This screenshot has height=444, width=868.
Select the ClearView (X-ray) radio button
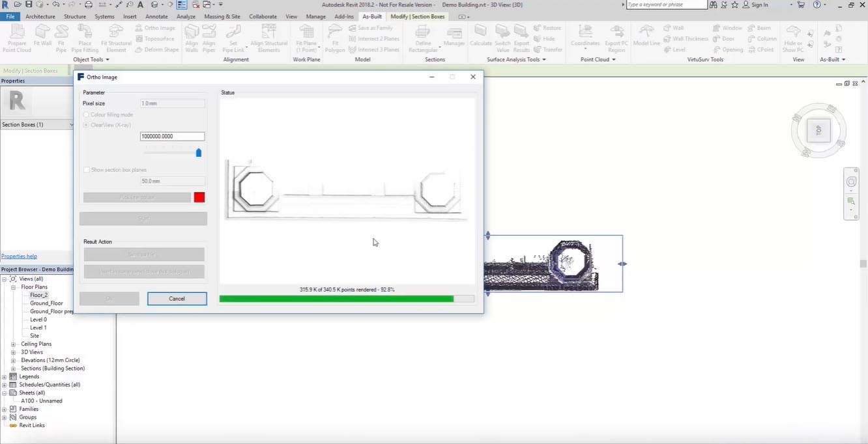click(87, 125)
